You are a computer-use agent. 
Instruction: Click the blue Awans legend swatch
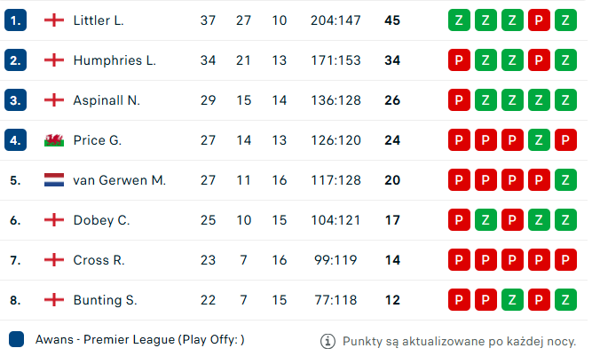coord(16,339)
